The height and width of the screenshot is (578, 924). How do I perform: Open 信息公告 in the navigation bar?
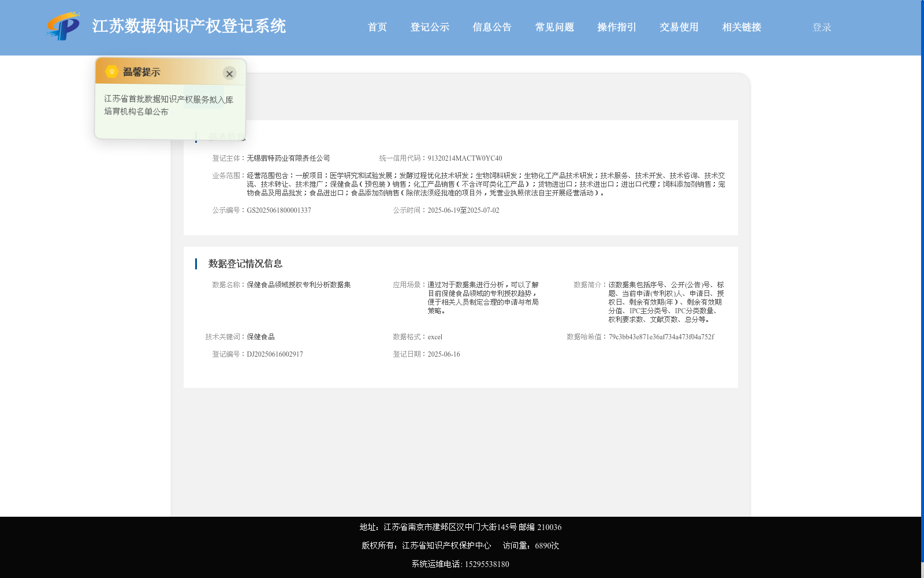click(492, 27)
